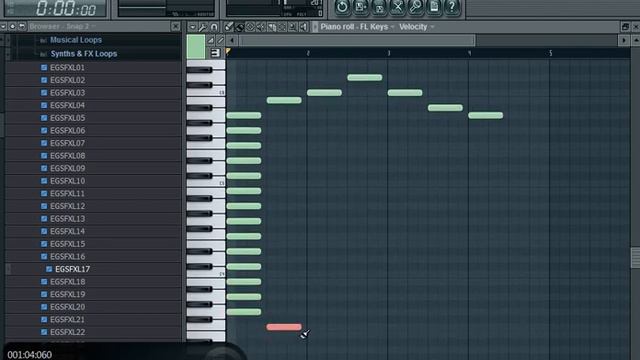Click the horizontal scrollbar right arrow

pyautogui.click(x=624, y=40)
